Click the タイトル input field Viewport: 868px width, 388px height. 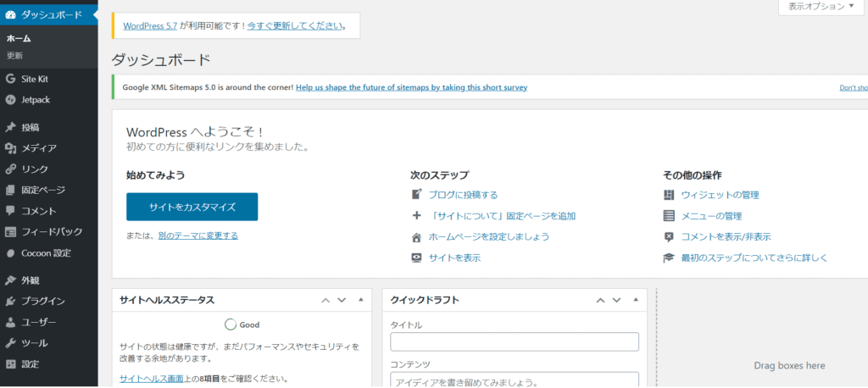tap(515, 341)
